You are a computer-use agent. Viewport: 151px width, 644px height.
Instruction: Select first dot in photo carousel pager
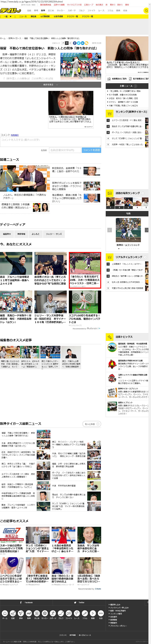(x=119, y=249)
